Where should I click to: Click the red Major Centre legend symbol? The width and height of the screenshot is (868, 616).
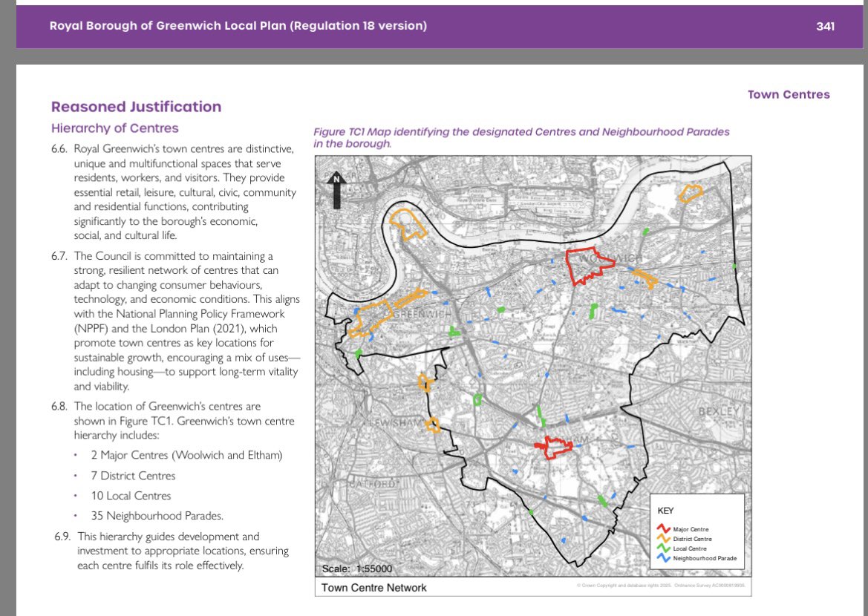tap(663, 529)
